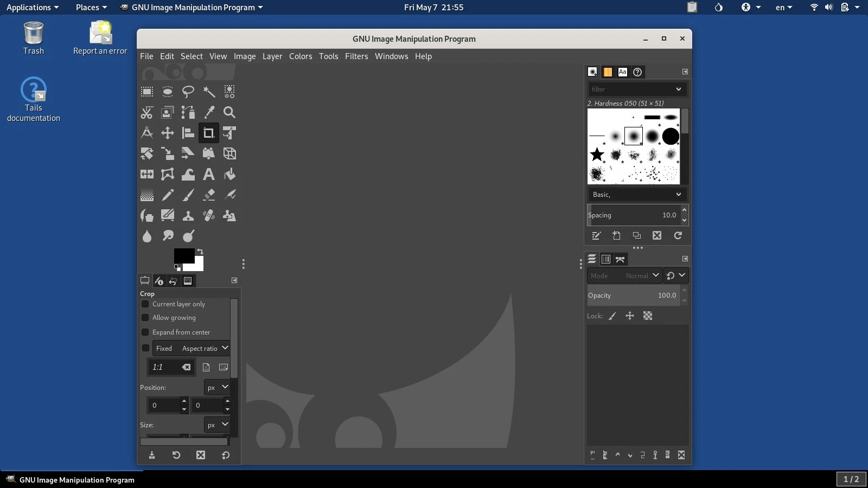Select the Fuzzy Select wand tool
The width and height of the screenshot is (868, 488).
click(209, 92)
